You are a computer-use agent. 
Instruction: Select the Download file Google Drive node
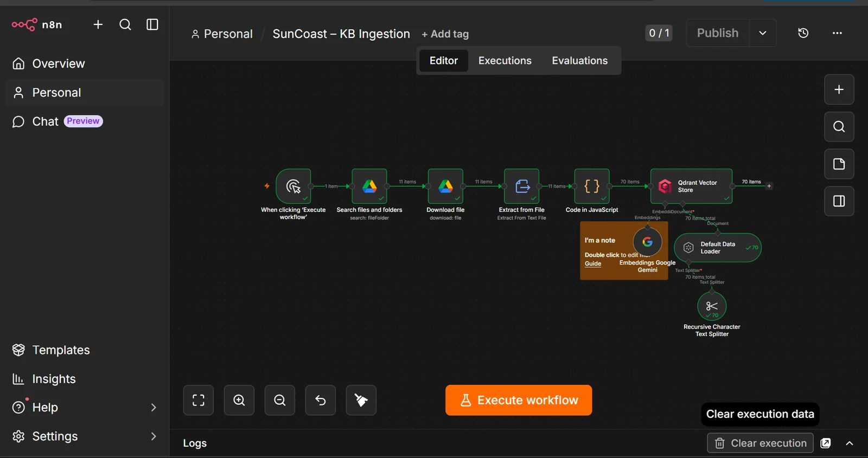tap(445, 186)
